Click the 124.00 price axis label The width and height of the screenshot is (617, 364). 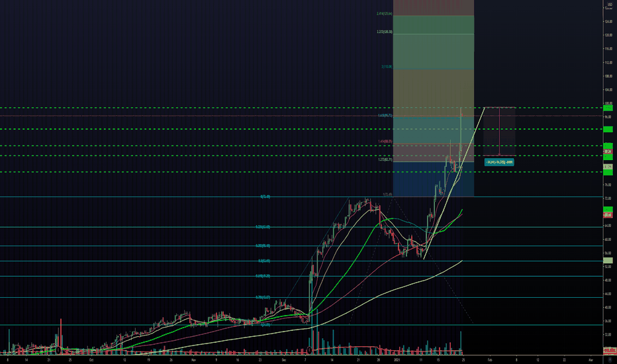[x=608, y=21]
